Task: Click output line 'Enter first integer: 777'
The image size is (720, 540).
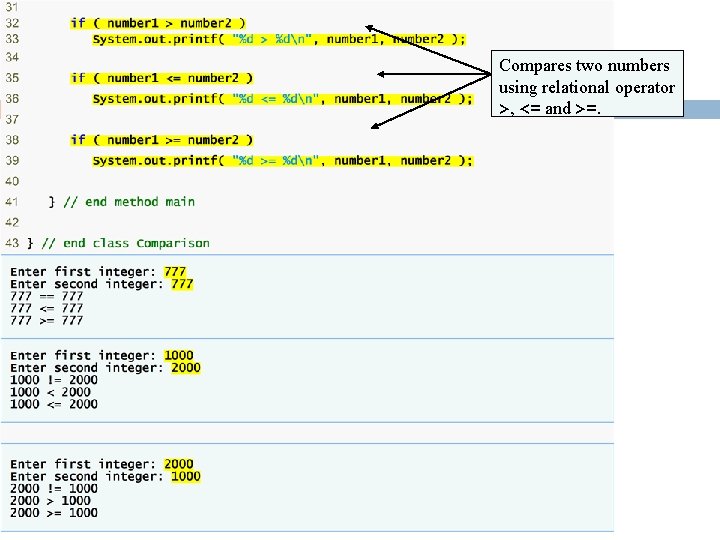Action: point(98,271)
